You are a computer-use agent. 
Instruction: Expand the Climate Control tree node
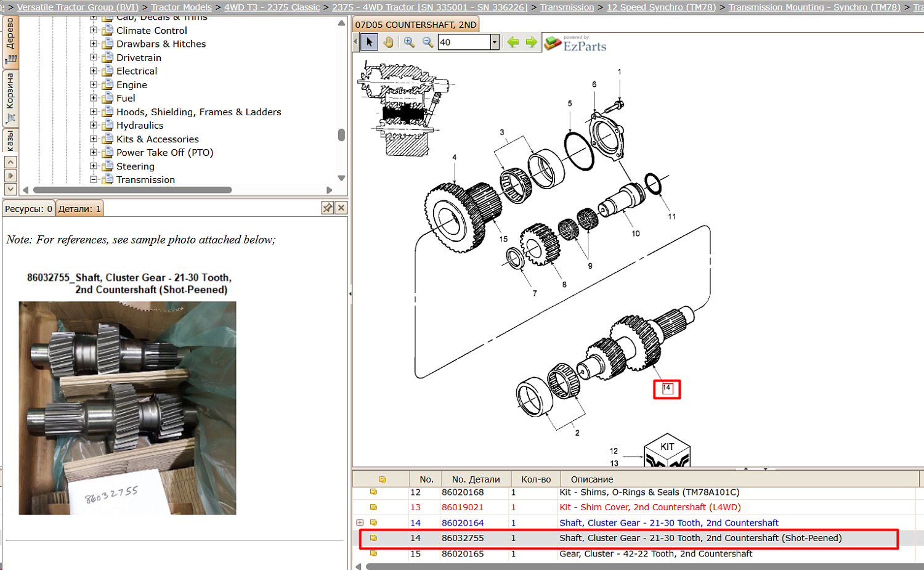[x=94, y=30]
